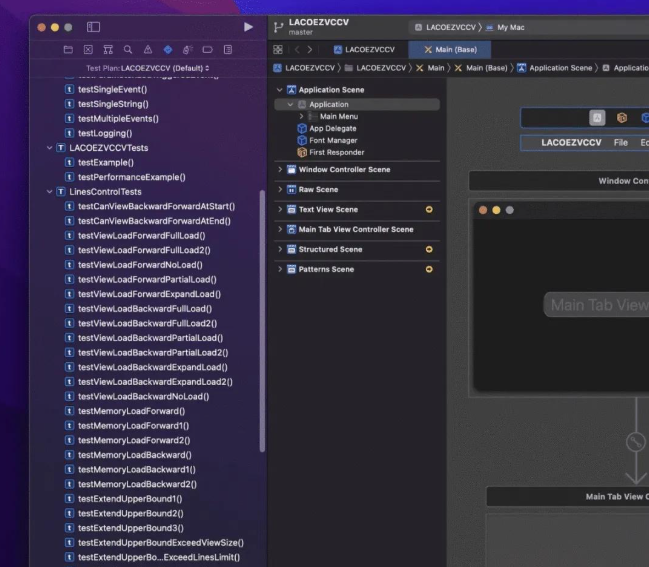Select the Test navigator diamond icon
Screen dimensions: 649x567
(168, 50)
